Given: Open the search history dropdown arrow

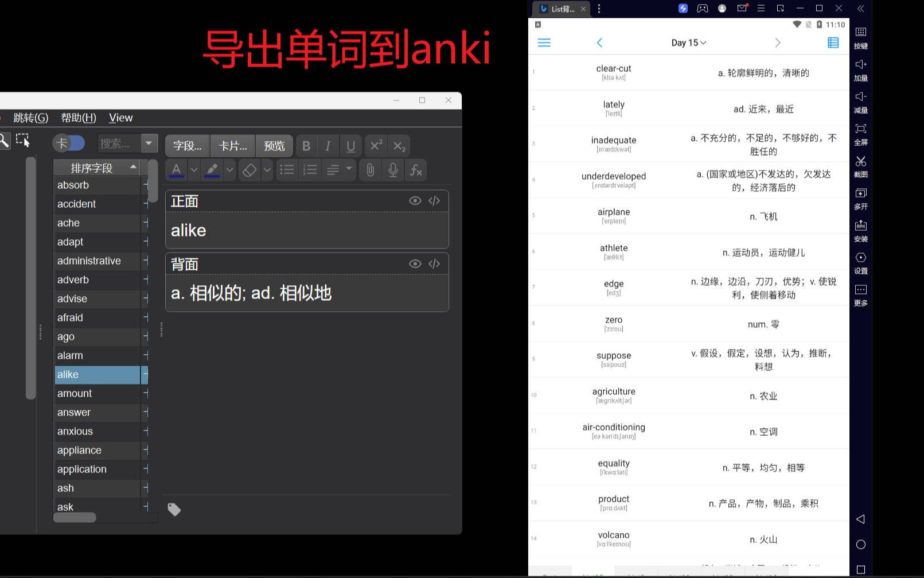Looking at the screenshot, I should (149, 143).
